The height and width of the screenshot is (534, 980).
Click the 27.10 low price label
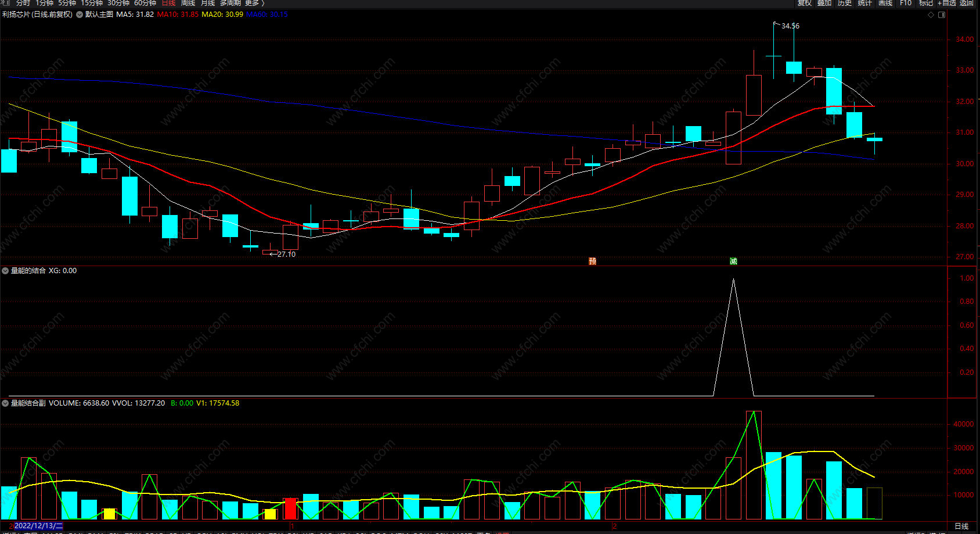coord(286,255)
